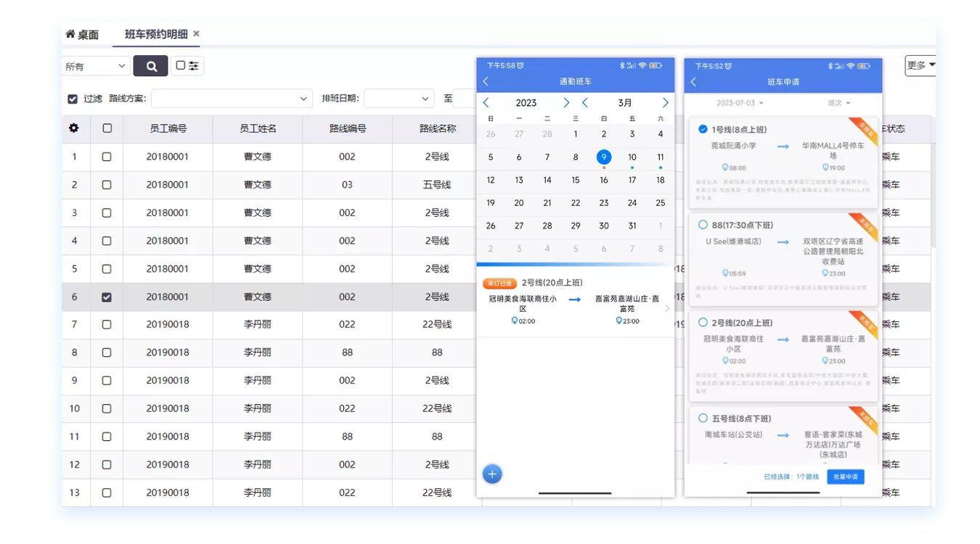Close the 班车预约明细 tab
This screenshot has height=544, width=980.
point(196,33)
